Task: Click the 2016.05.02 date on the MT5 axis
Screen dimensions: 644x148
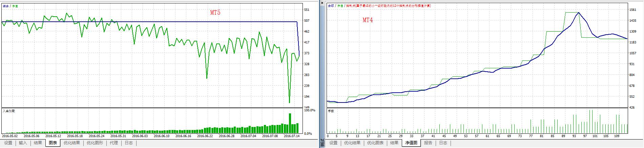Action: [10, 136]
